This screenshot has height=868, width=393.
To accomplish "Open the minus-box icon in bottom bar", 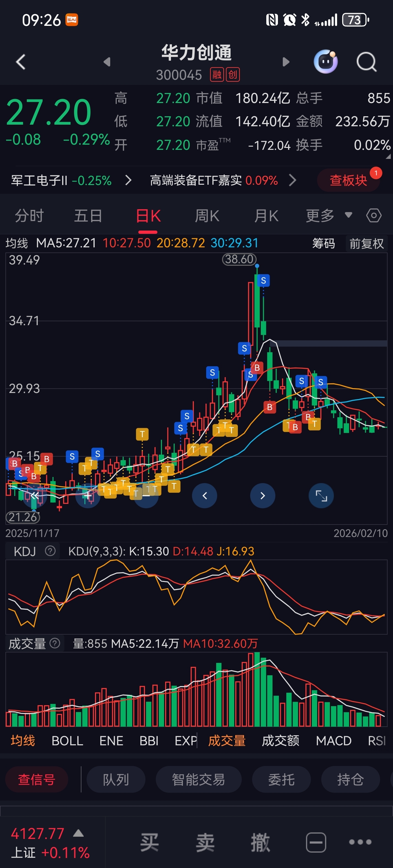I will click(316, 842).
